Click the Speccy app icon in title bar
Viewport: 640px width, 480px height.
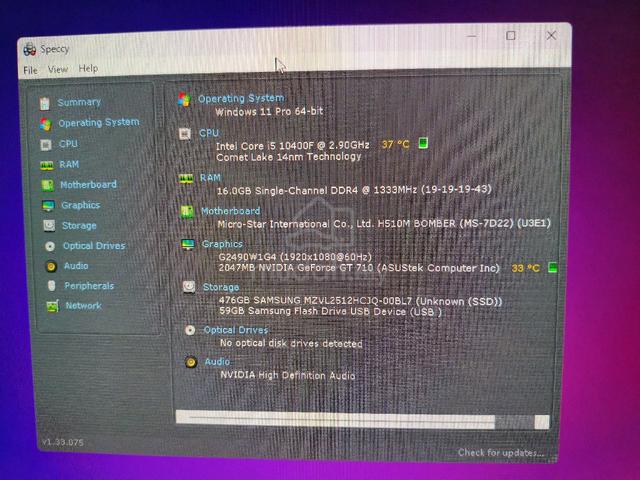pos(29,49)
